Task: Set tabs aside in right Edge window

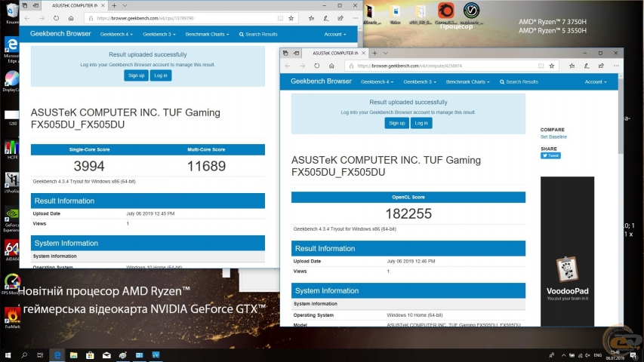Action: point(296,53)
